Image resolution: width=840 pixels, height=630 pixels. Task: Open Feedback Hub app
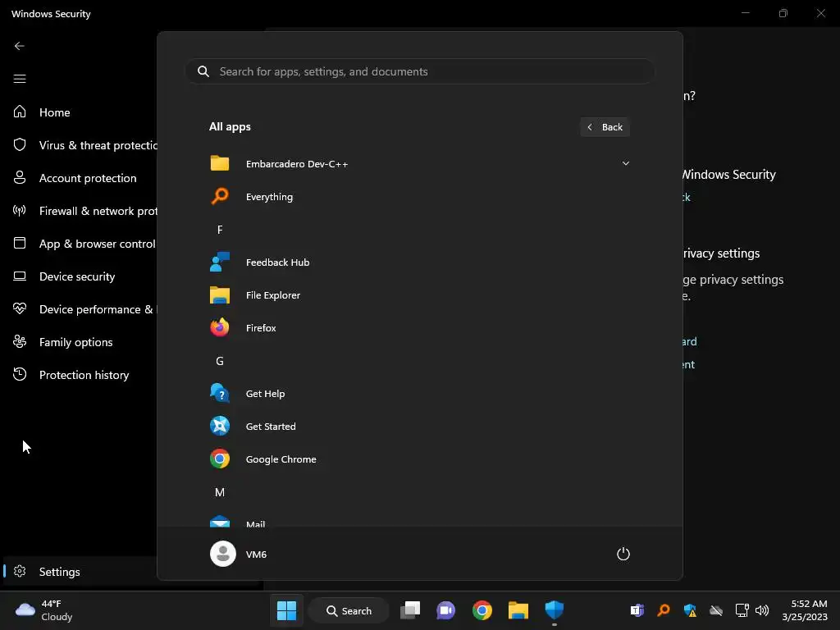pos(419,262)
